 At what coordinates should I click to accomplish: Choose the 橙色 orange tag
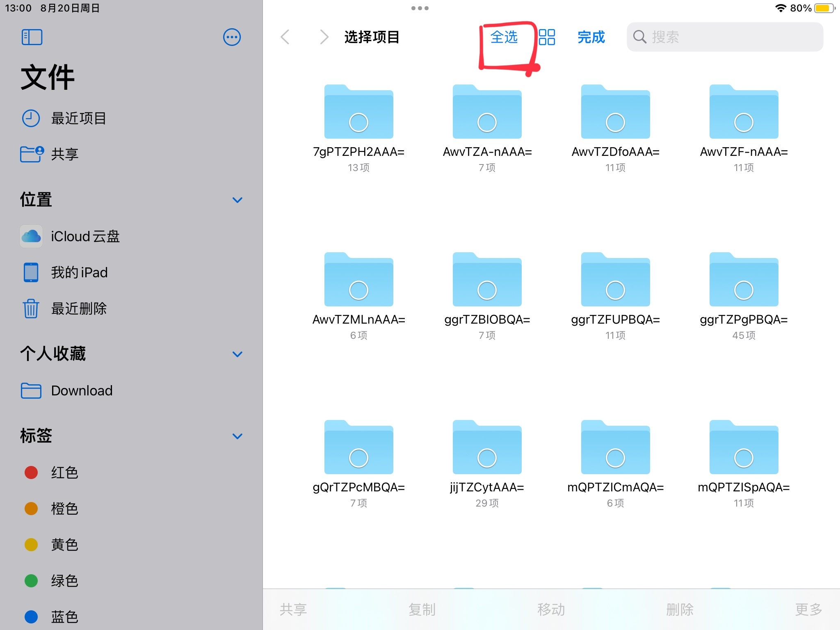coord(51,509)
